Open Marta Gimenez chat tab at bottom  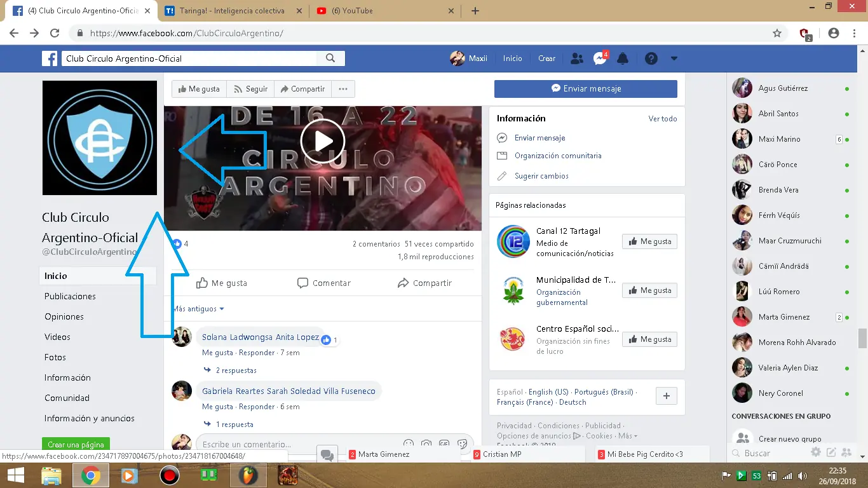[403, 454]
